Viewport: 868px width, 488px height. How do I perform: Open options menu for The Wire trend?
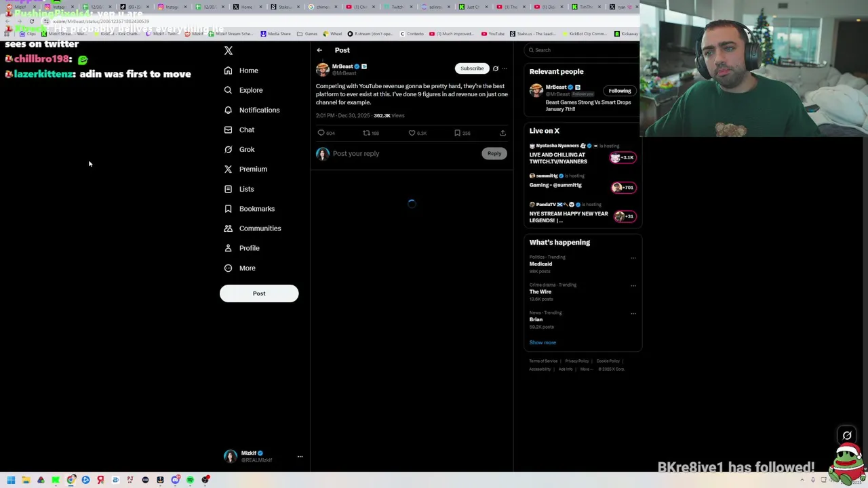tap(633, 285)
